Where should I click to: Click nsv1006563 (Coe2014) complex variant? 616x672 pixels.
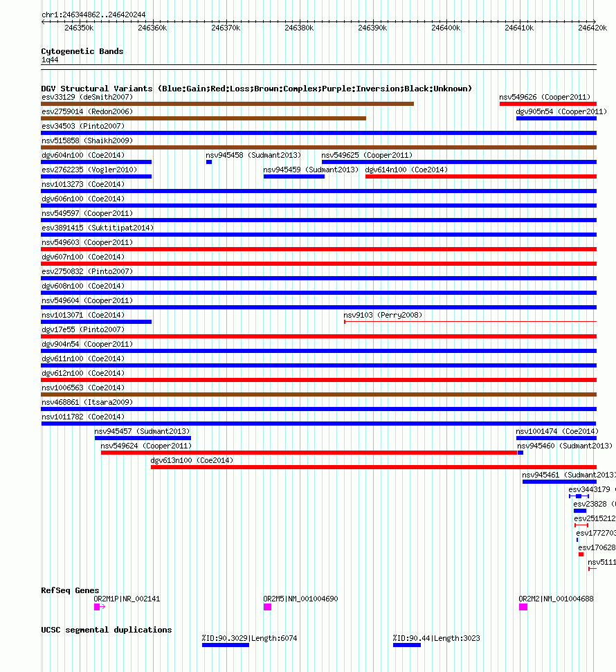(x=318, y=394)
